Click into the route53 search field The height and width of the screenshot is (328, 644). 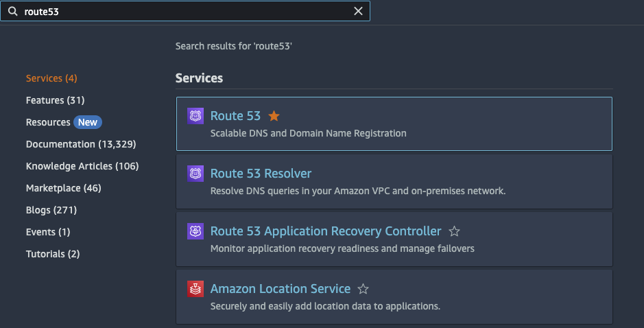185,11
